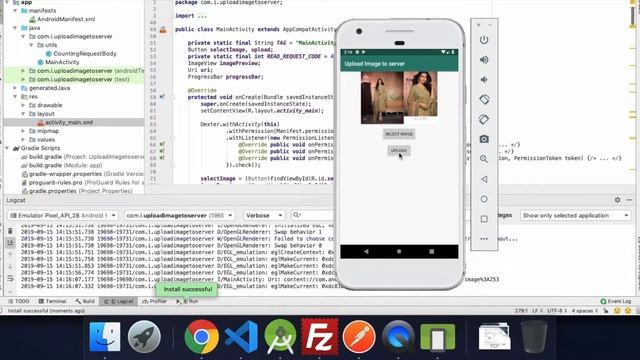640x360 pixels.
Task: Expand the drawable folder
Action: pos(23,105)
